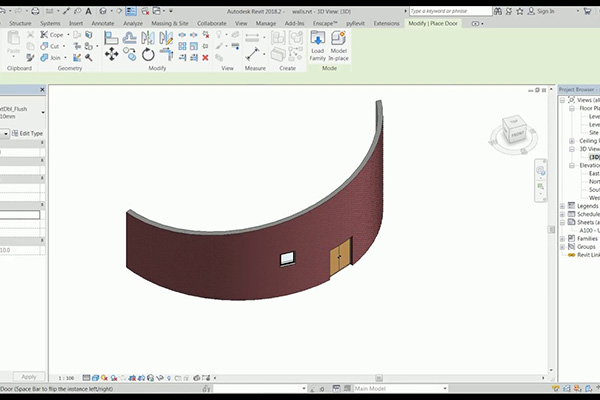Screen dimensions: 600x400
Task: Select the {3D} view in Project Browser
Action: click(594, 157)
